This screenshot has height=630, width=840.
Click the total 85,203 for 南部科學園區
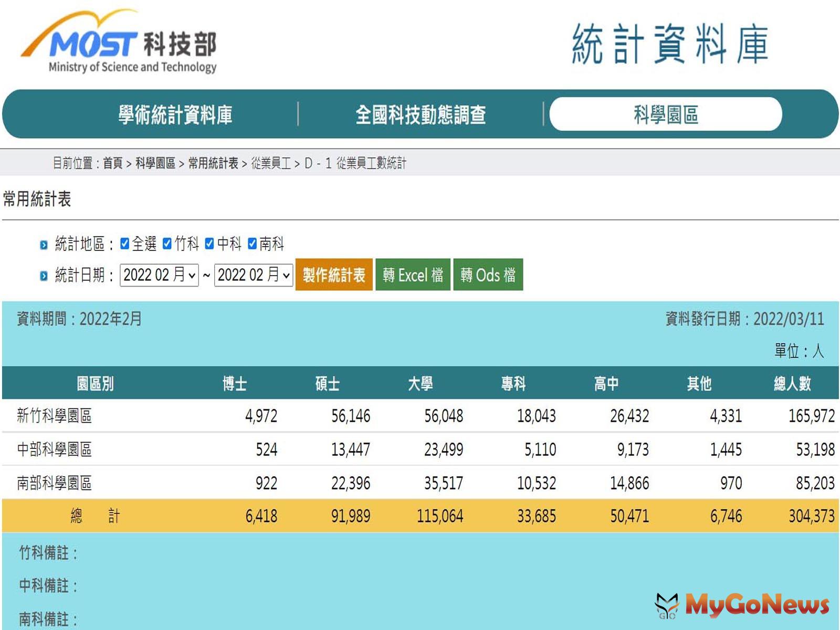[x=815, y=484]
